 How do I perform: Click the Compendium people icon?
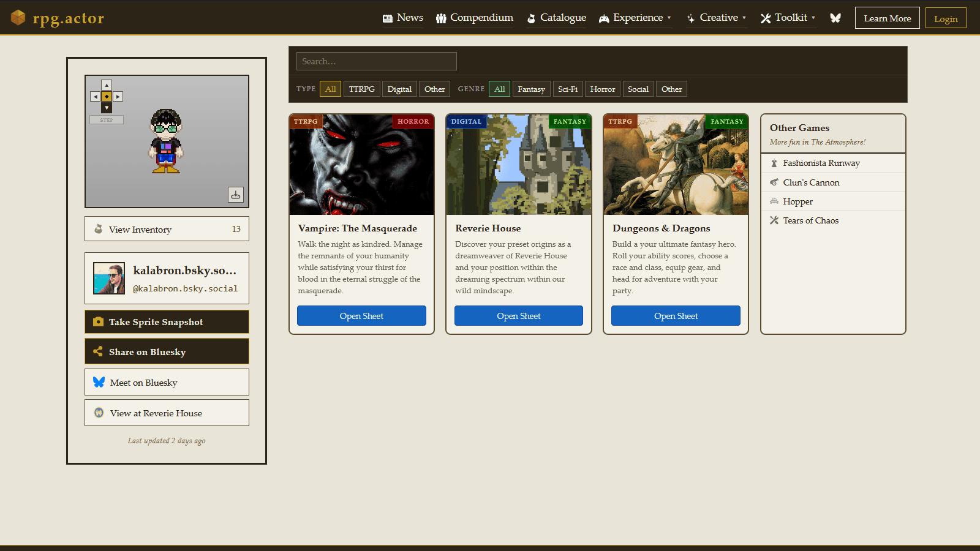(441, 18)
